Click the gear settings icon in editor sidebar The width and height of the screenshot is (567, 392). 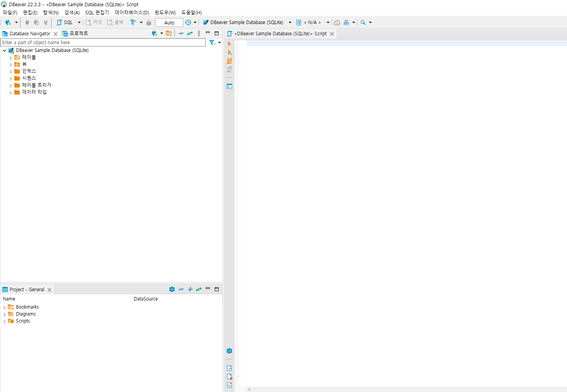point(229,351)
